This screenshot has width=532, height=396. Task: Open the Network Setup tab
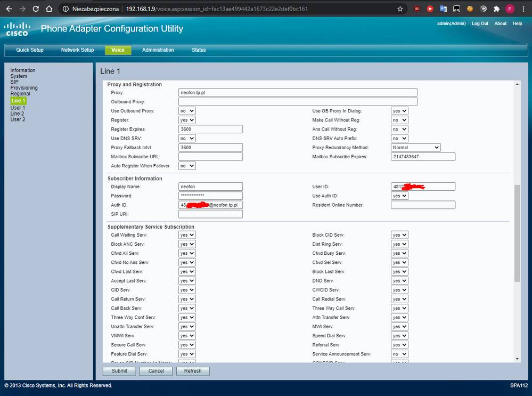coord(77,50)
